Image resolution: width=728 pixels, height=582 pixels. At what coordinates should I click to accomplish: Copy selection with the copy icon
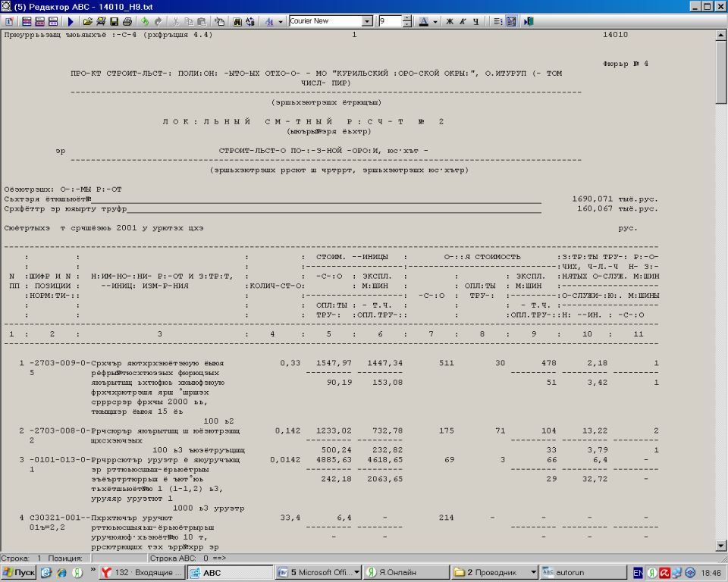[x=189, y=21]
